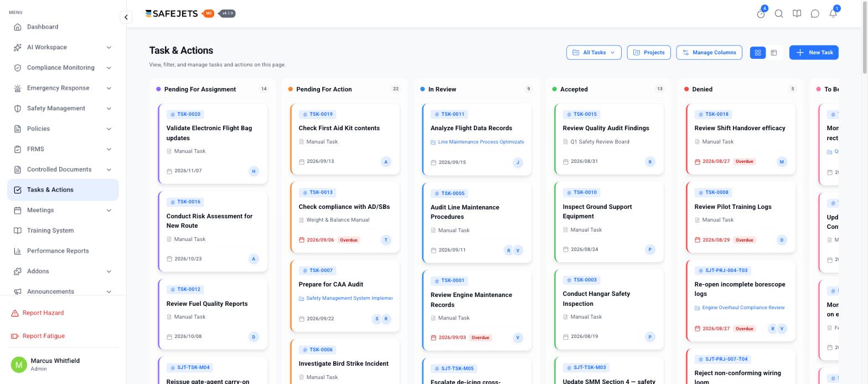Expand Compliance Monitoring menu section

point(63,68)
